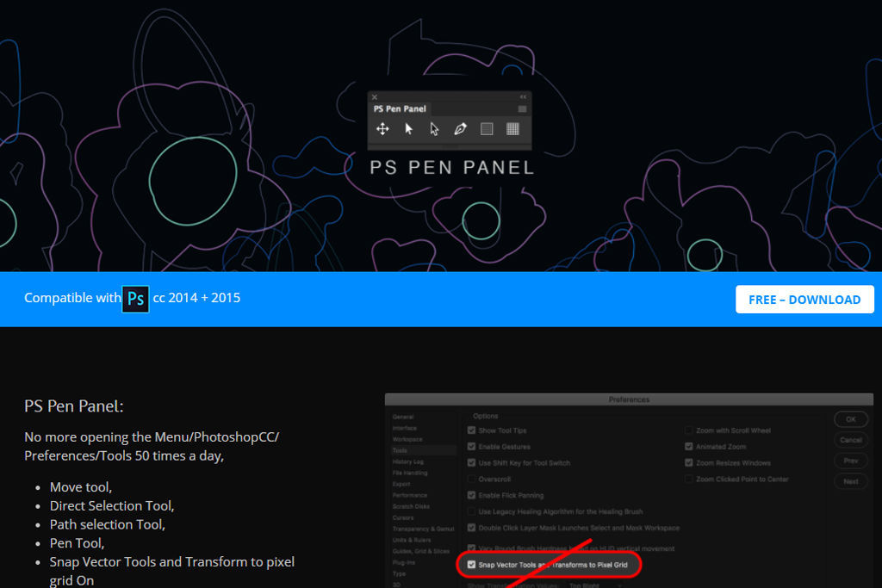The image size is (882, 588).
Task: Open Workspace preferences category
Action: (407, 439)
